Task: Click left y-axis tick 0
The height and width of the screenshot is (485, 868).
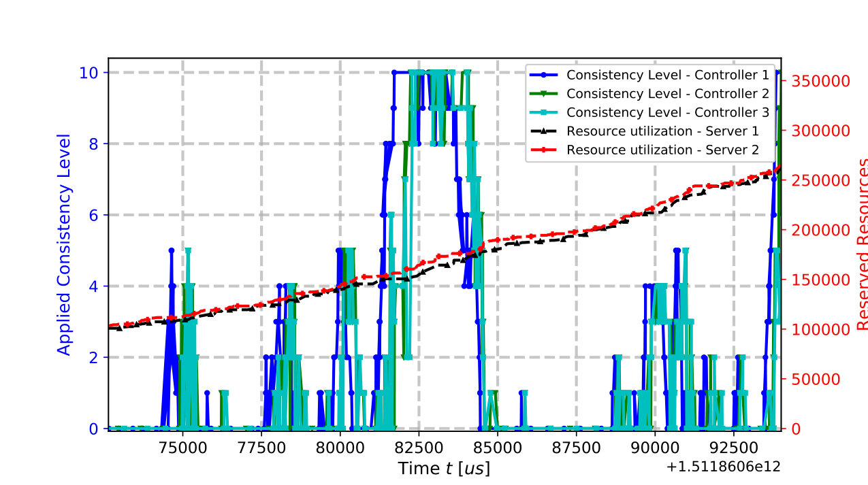Action: (94, 429)
